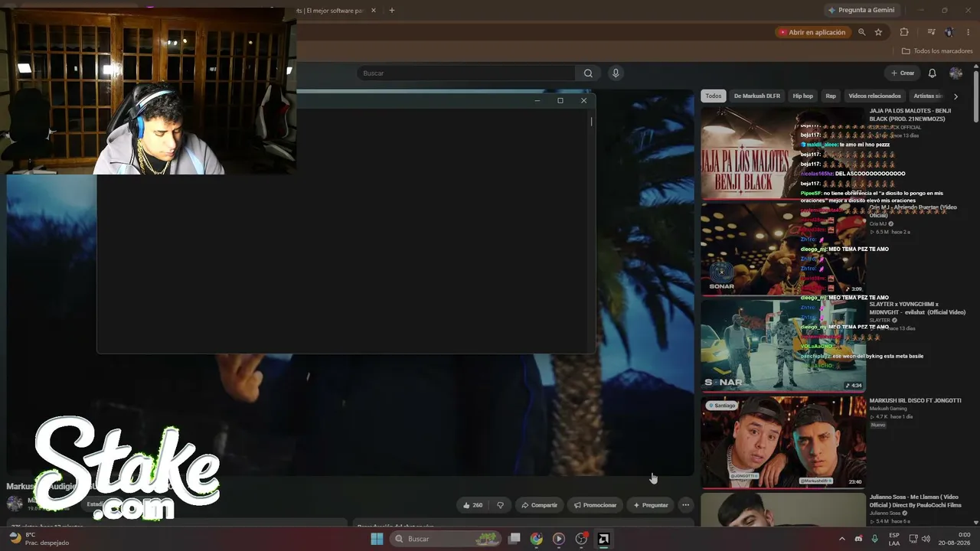Click the 'Pregunta a Gemini' button
This screenshot has width=980, height=551.
point(861,10)
